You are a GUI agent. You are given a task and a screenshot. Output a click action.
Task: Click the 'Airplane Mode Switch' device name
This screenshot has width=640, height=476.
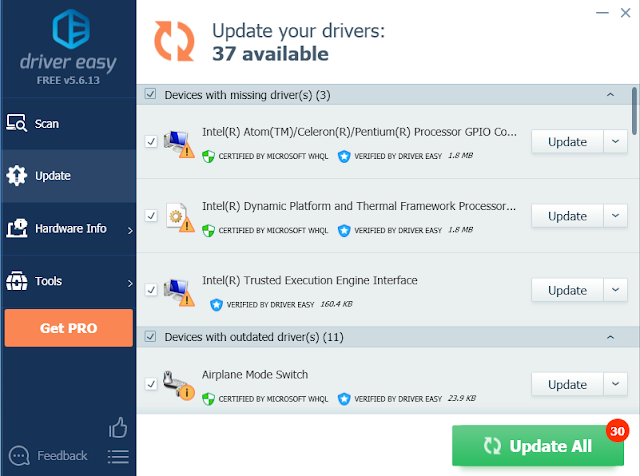point(255,374)
